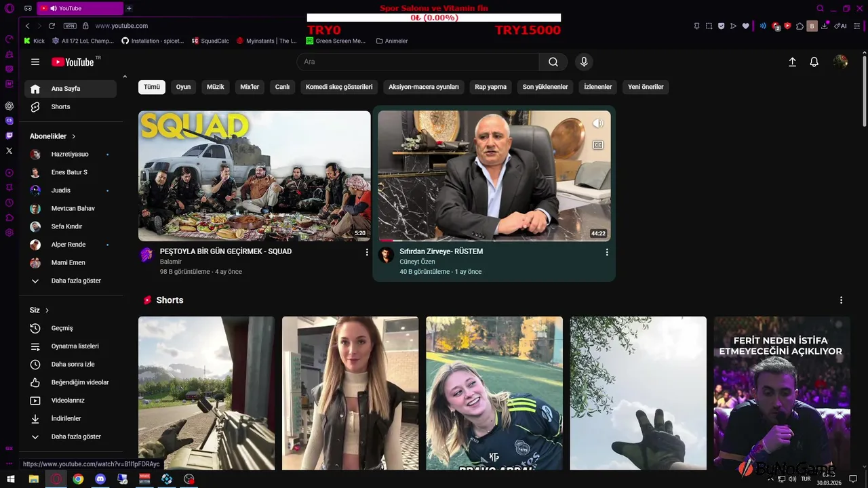The width and height of the screenshot is (868, 488).
Task: Reload the page
Action: pyautogui.click(x=52, y=26)
